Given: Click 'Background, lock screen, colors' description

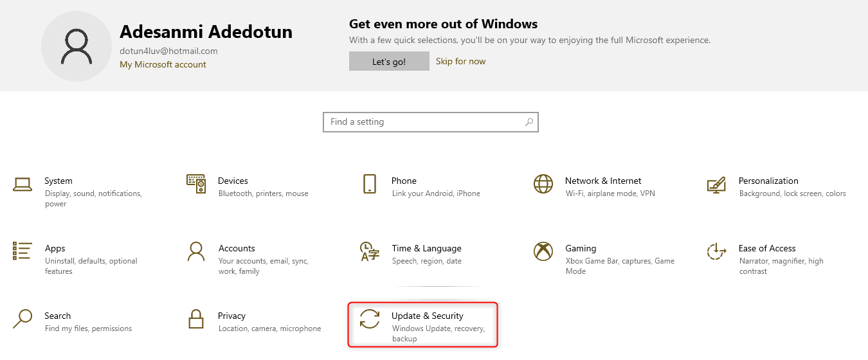Looking at the screenshot, I should (793, 194).
